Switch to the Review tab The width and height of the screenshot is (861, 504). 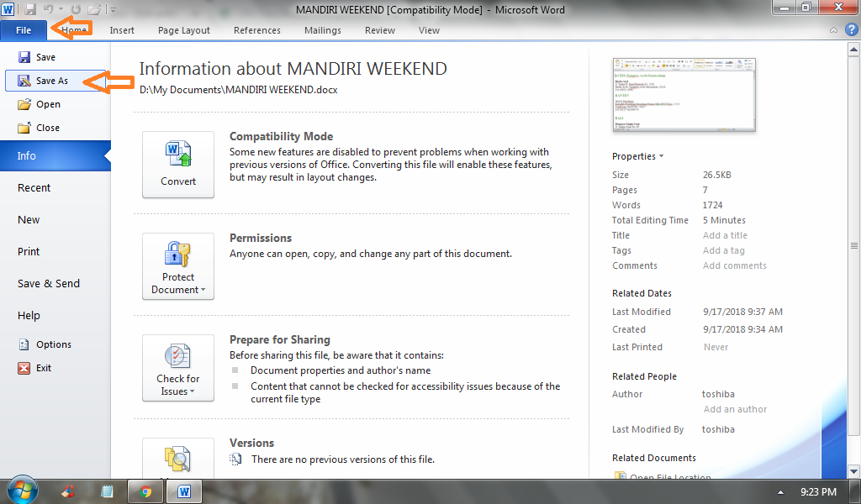[380, 30]
